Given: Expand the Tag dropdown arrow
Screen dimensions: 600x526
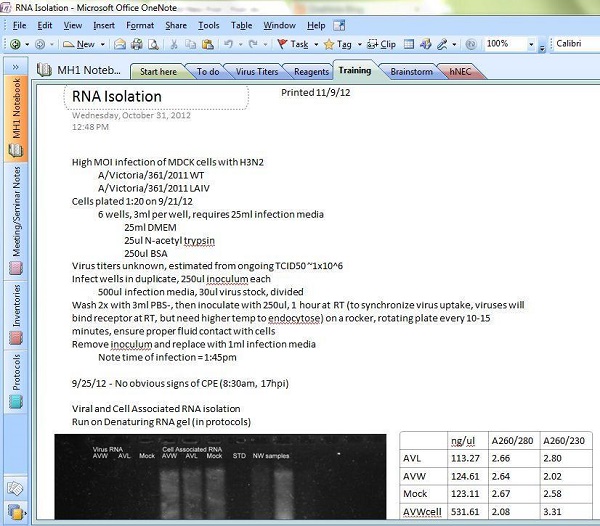Looking at the screenshot, I should 359,44.
